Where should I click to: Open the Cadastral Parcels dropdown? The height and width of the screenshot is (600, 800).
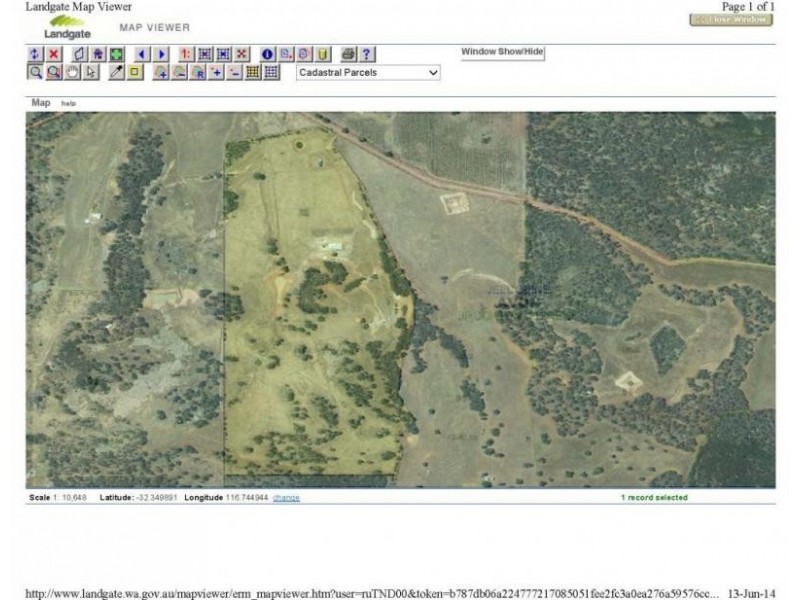[x=369, y=73]
